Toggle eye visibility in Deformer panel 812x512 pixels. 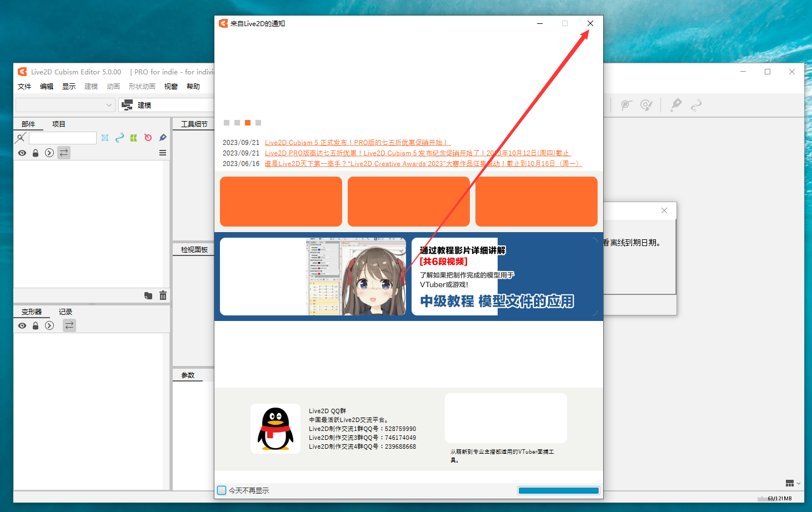point(22,325)
